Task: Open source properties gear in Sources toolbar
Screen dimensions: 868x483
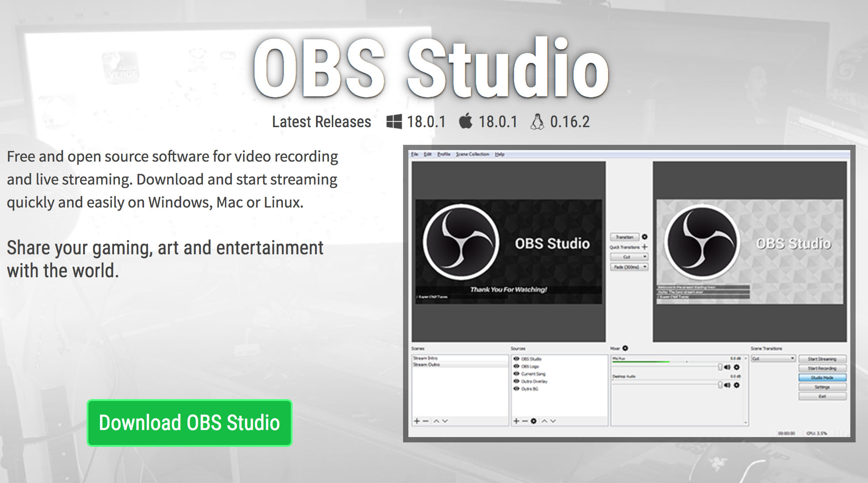Action: point(533,421)
